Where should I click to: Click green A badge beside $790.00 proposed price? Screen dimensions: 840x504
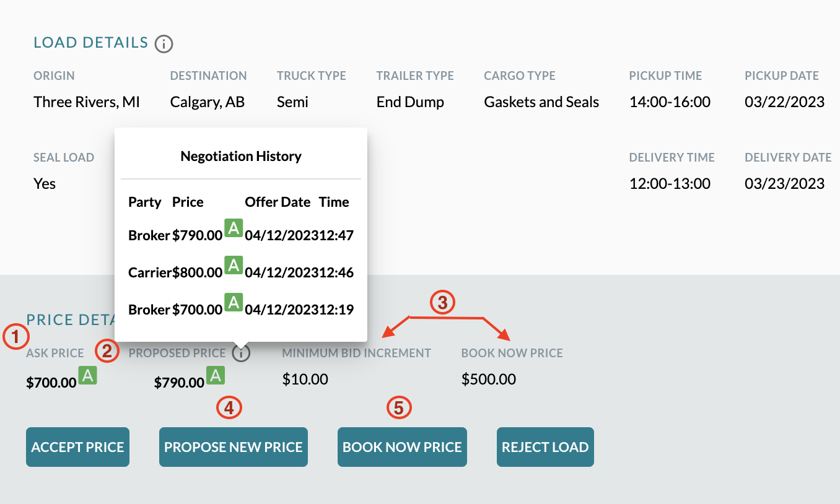coord(215,376)
